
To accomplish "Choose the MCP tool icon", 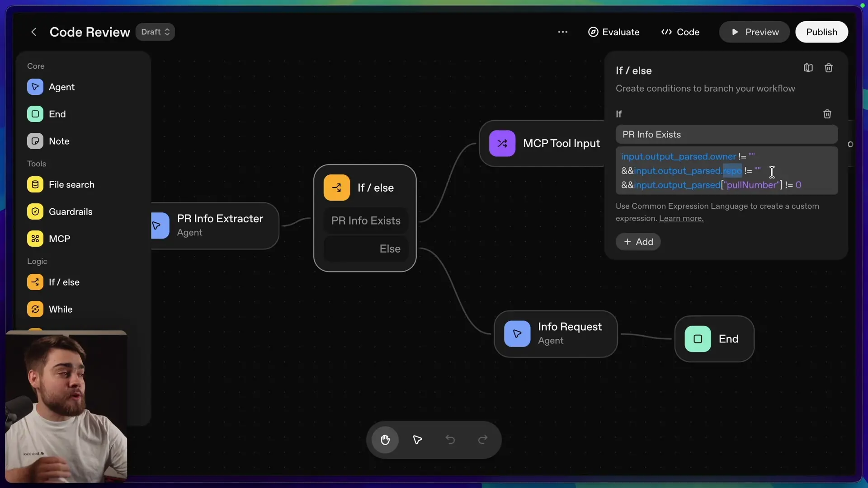I will (x=35, y=239).
